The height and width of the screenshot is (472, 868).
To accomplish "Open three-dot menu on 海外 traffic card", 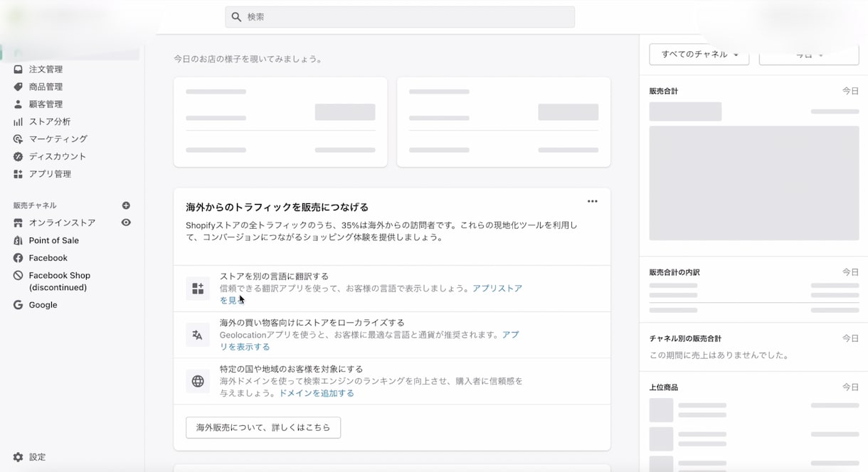I will [x=593, y=201].
